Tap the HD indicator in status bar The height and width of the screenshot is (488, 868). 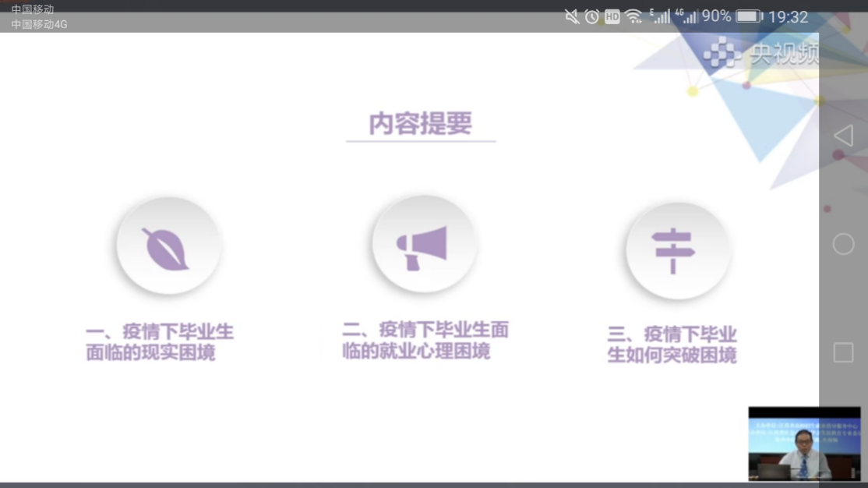pyautogui.click(x=612, y=16)
